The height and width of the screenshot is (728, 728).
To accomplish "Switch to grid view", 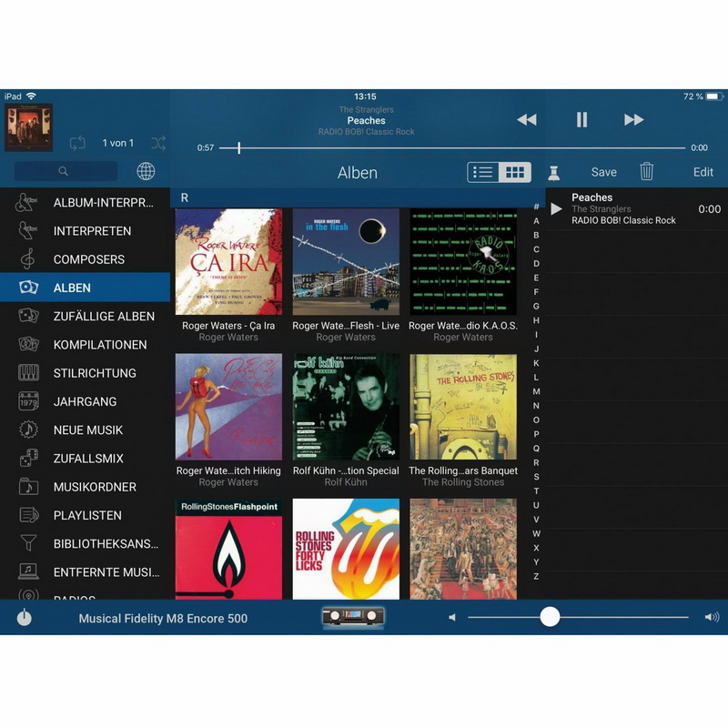I will [515, 172].
